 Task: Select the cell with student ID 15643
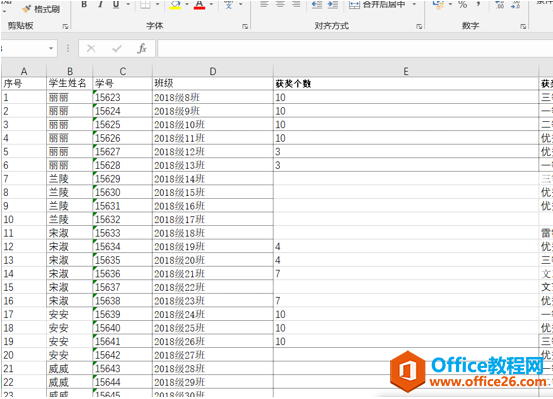(x=123, y=369)
